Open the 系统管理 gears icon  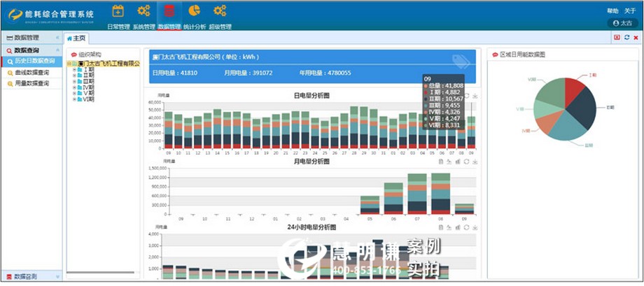(x=143, y=11)
